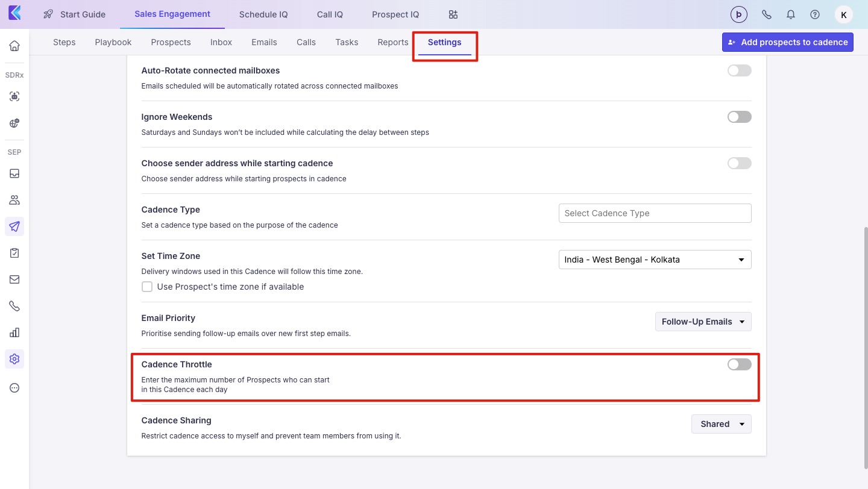Open the phone calls sidebar icon
The image size is (868, 489).
[14, 306]
